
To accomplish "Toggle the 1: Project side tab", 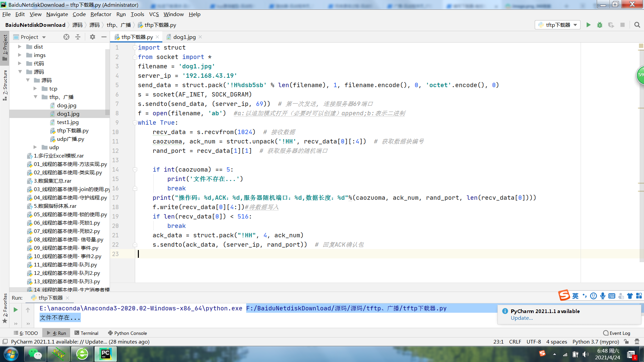I will pyautogui.click(x=5, y=48).
